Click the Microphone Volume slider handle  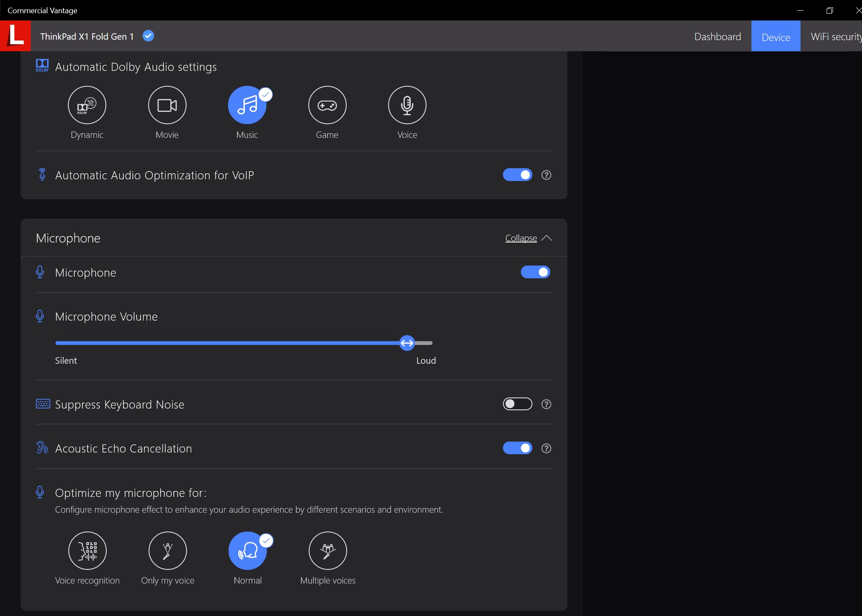click(x=407, y=343)
